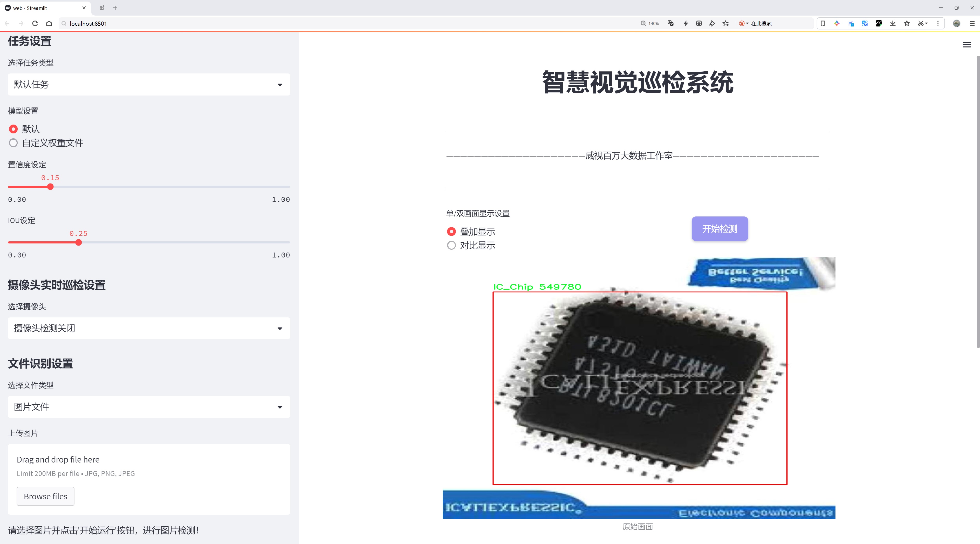
Task: Click the IOU slider handle at 0.25
Action: 78,242
